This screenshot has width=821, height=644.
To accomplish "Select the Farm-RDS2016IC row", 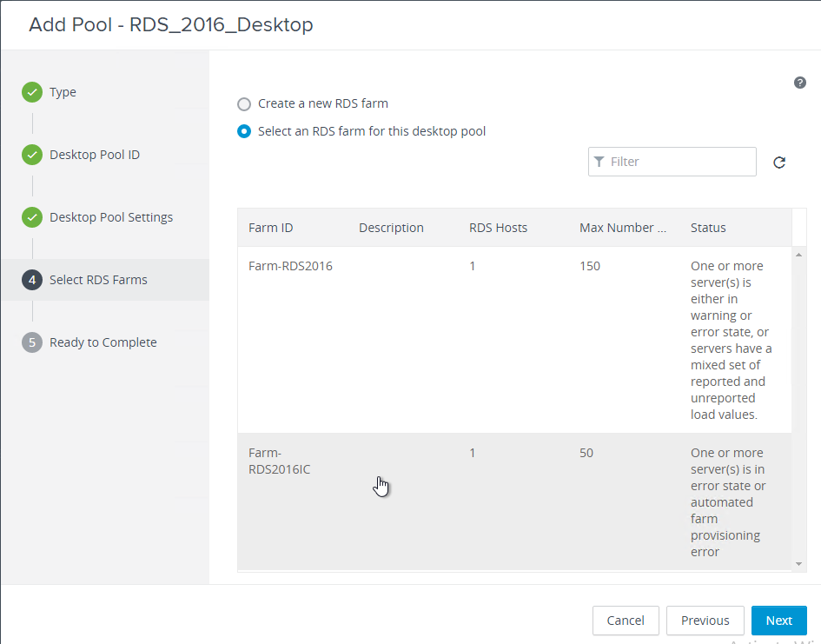I will point(514,501).
